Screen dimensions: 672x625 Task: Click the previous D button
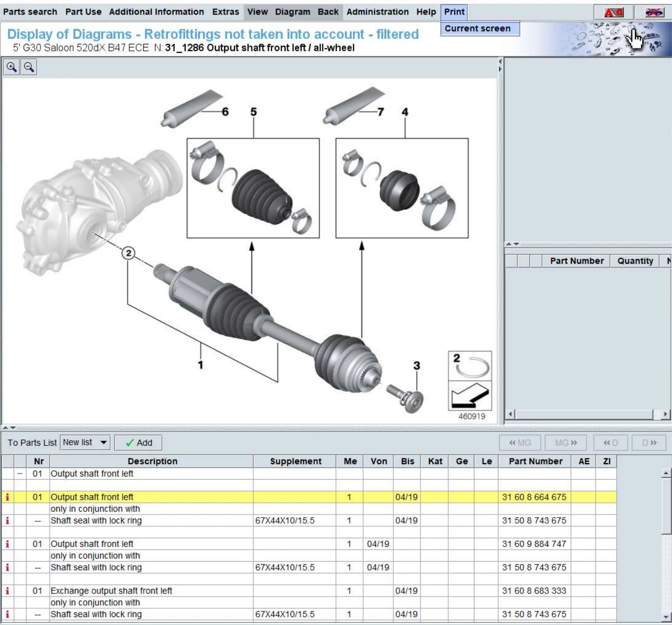611,443
